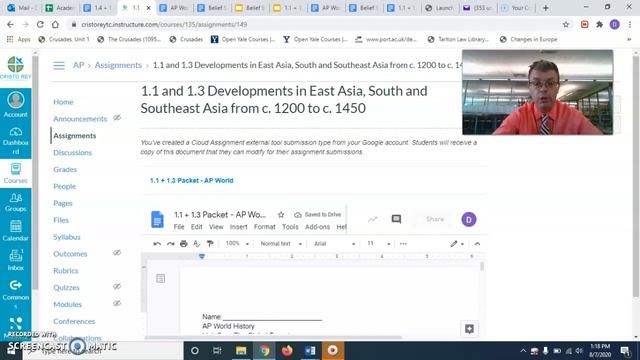The height and width of the screenshot is (360, 640).
Task: Open Inbox in Canvas sidebar
Action: click(16, 260)
